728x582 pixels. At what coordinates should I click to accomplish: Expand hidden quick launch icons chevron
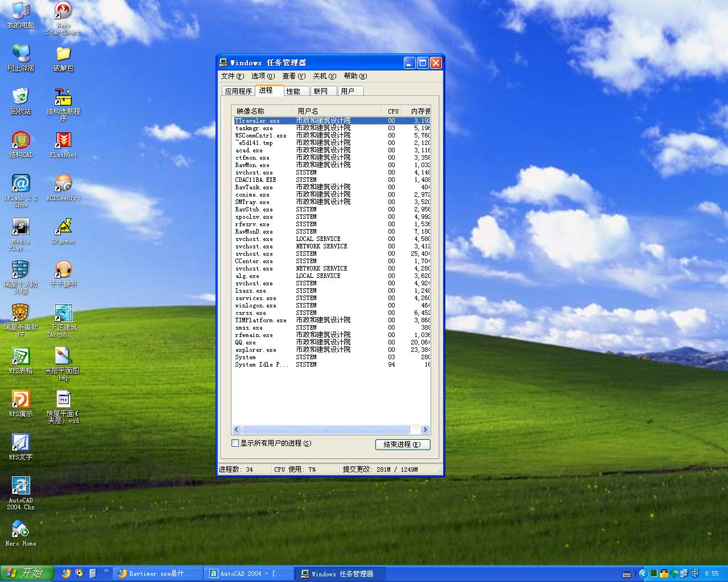[106, 571]
